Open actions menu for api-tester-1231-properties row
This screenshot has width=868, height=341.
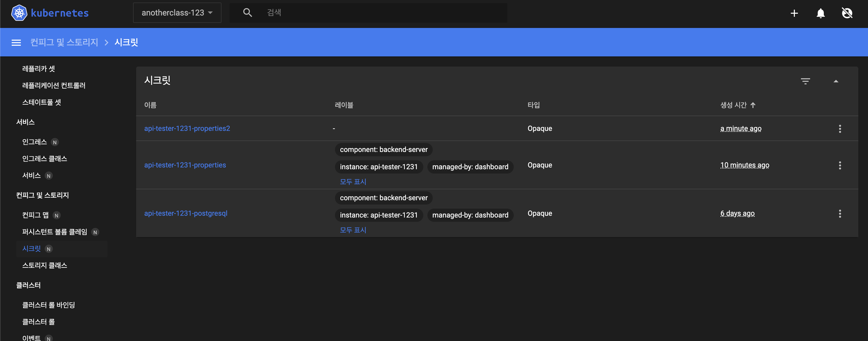pos(840,165)
